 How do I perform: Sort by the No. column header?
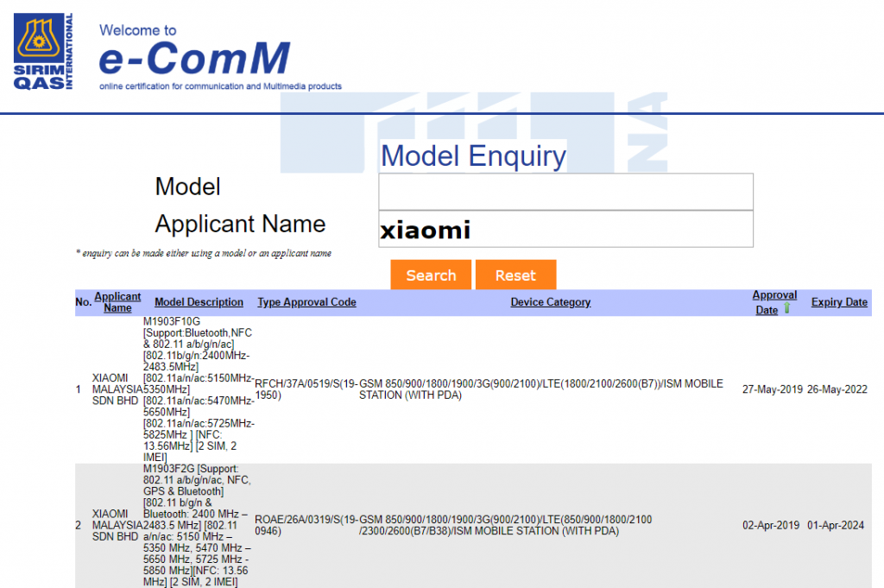point(84,302)
